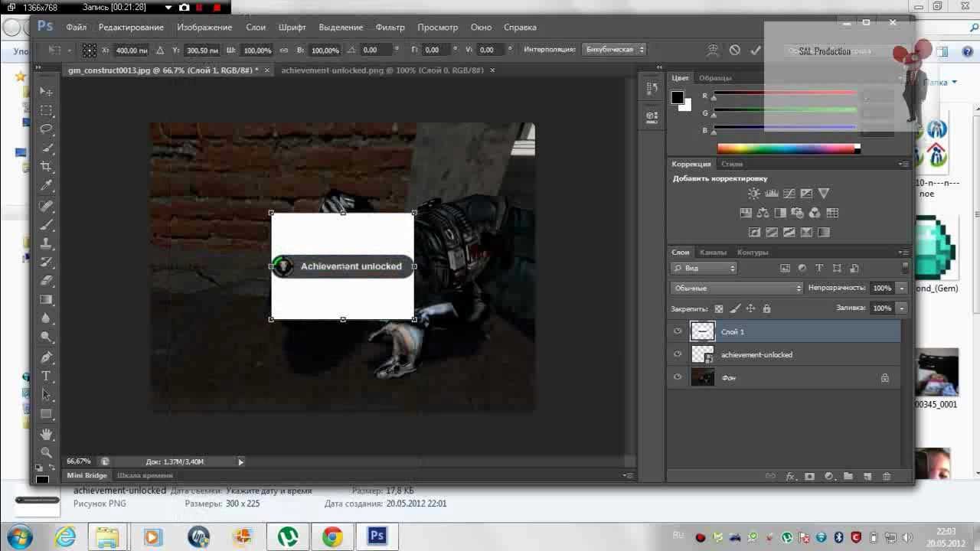Viewport: 980px width, 551px height.
Task: Cancel the transform with the circle-slash icon
Action: [x=735, y=50]
